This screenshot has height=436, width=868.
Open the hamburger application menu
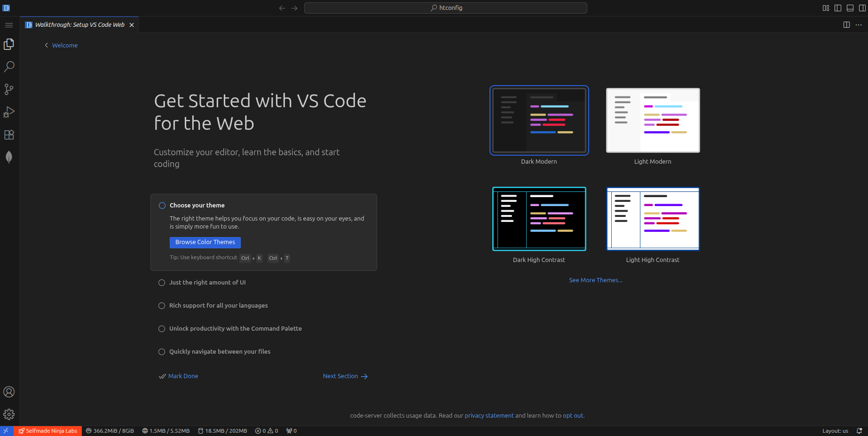(x=9, y=25)
